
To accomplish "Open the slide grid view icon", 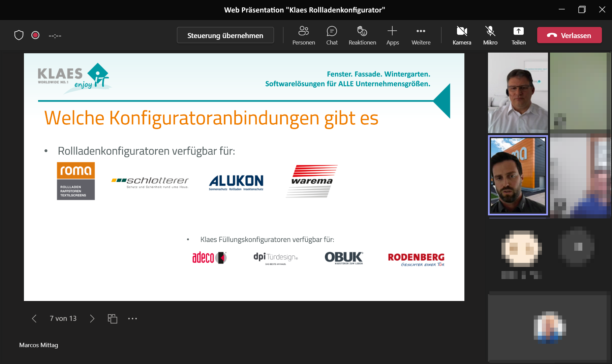I will 113,318.
